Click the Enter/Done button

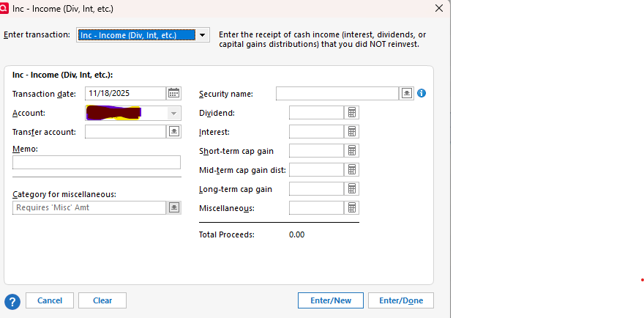(401, 300)
